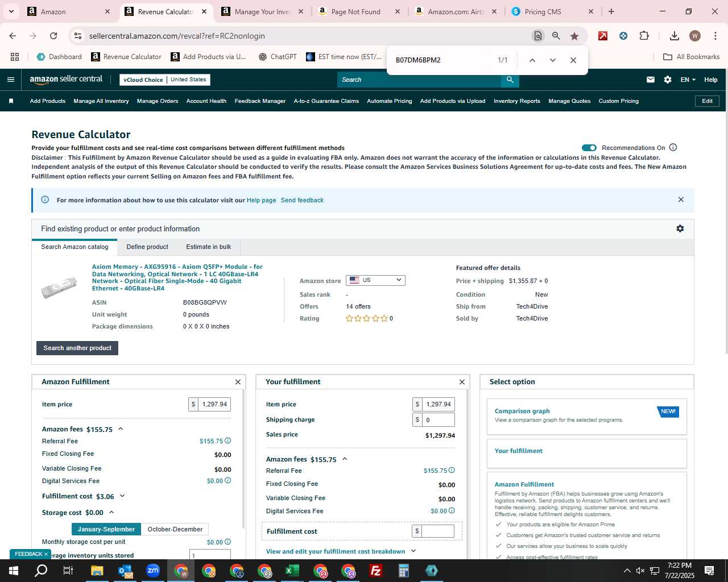Click Amazon Fulfillment item price field
The width and height of the screenshot is (728, 582).
(x=214, y=404)
